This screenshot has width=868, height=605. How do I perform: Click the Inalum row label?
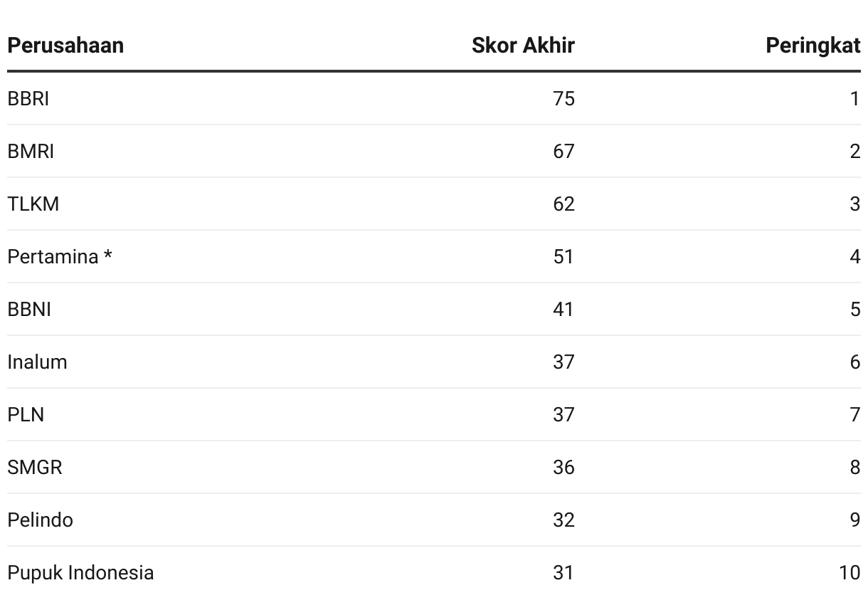37,362
